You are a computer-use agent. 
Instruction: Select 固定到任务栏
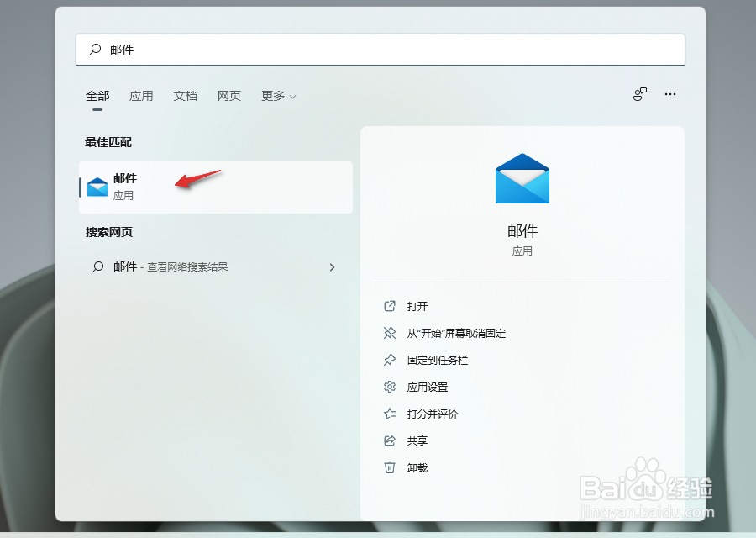point(438,361)
